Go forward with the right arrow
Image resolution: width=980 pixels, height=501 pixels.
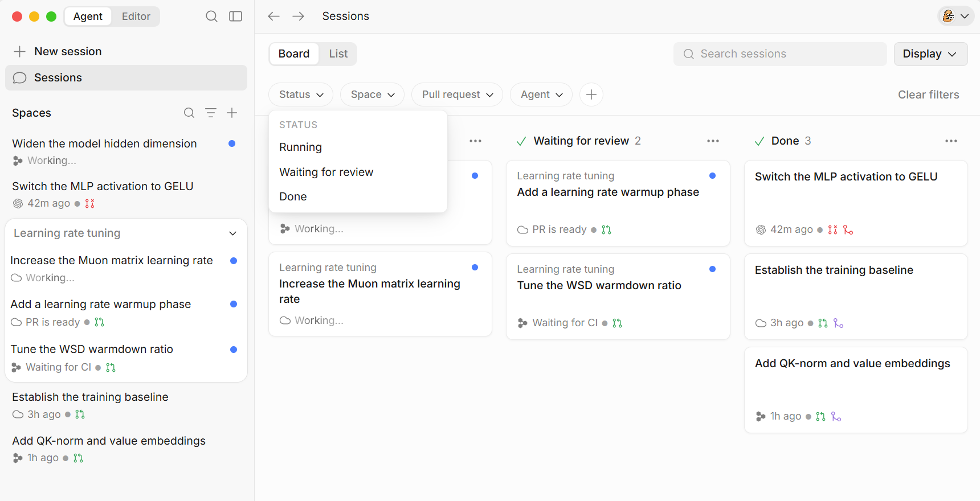click(x=299, y=17)
